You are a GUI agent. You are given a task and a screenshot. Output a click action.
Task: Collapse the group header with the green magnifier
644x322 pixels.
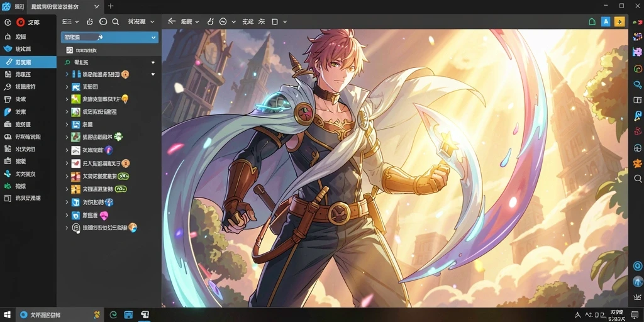click(153, 62)
